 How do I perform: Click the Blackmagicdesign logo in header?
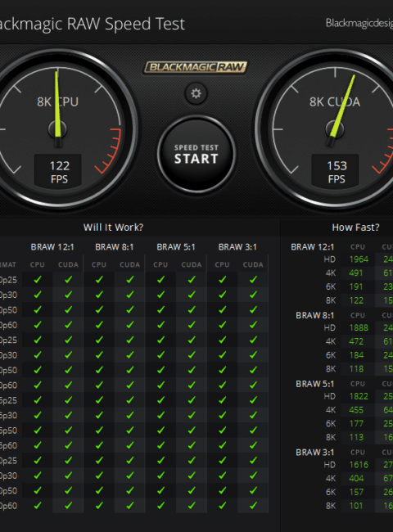tap(359, 23)
